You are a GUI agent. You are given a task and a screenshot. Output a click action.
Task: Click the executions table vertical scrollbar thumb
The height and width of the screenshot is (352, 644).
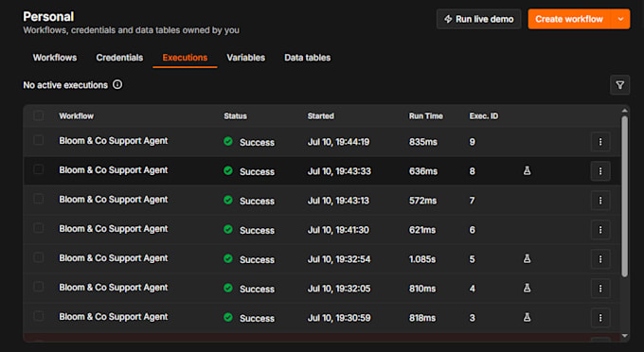click(x=625, y=196)
